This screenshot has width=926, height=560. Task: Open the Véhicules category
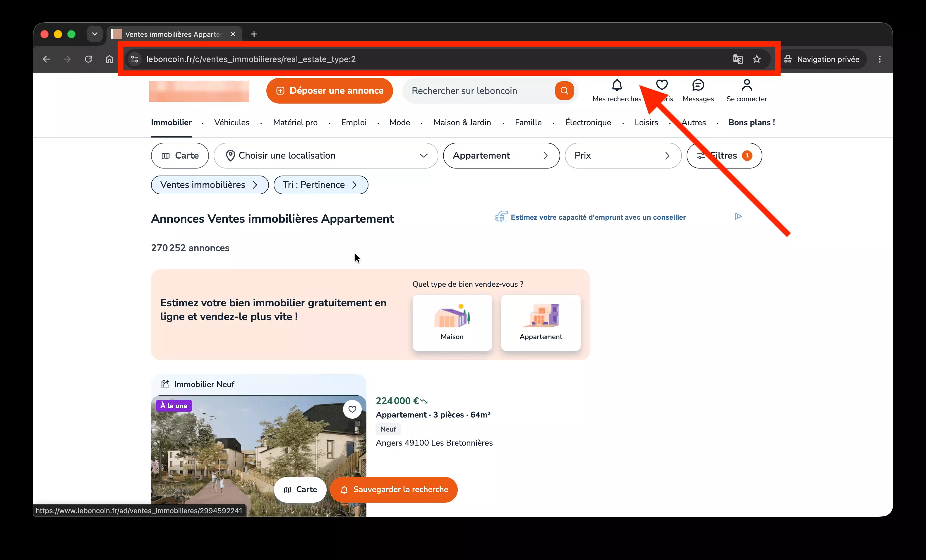tap(232, 122)
